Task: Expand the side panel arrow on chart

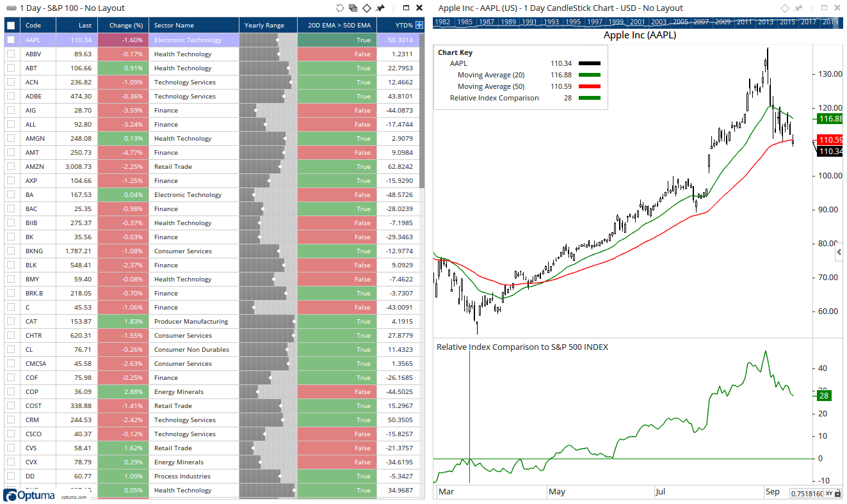Action: [839, 253]
